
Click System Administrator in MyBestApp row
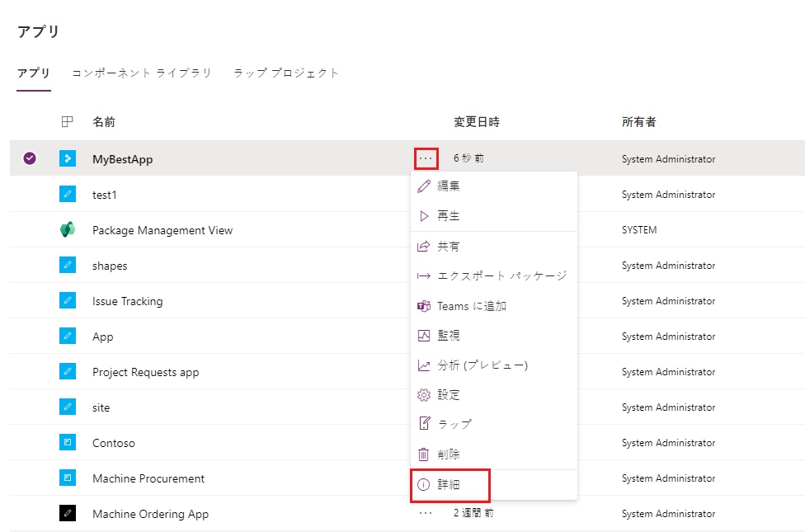(668, 158)
